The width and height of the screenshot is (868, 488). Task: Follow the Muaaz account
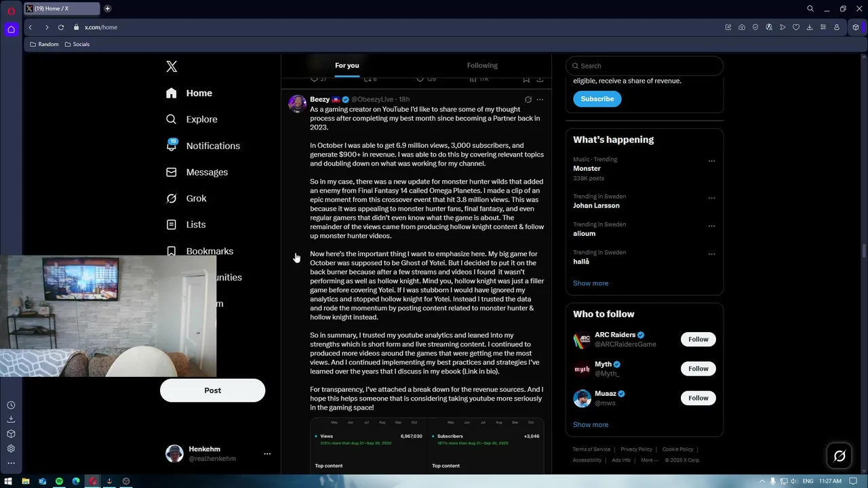coord(698,398)
